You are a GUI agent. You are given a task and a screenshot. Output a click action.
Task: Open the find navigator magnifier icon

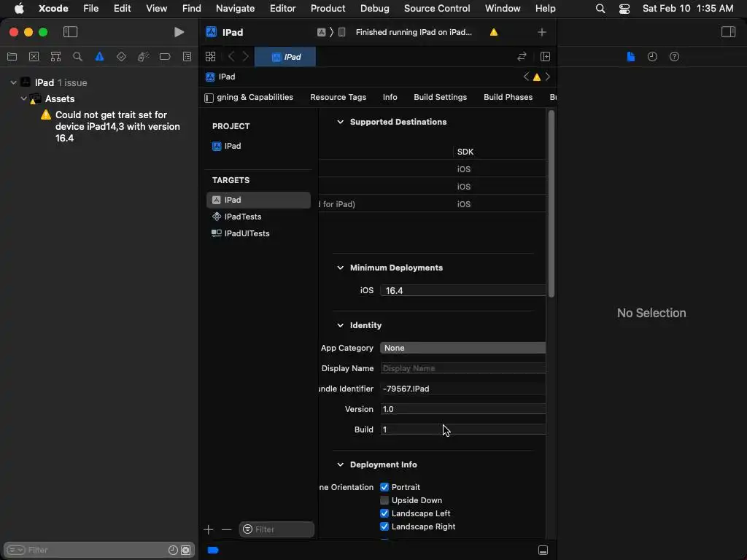click(77, 57)
